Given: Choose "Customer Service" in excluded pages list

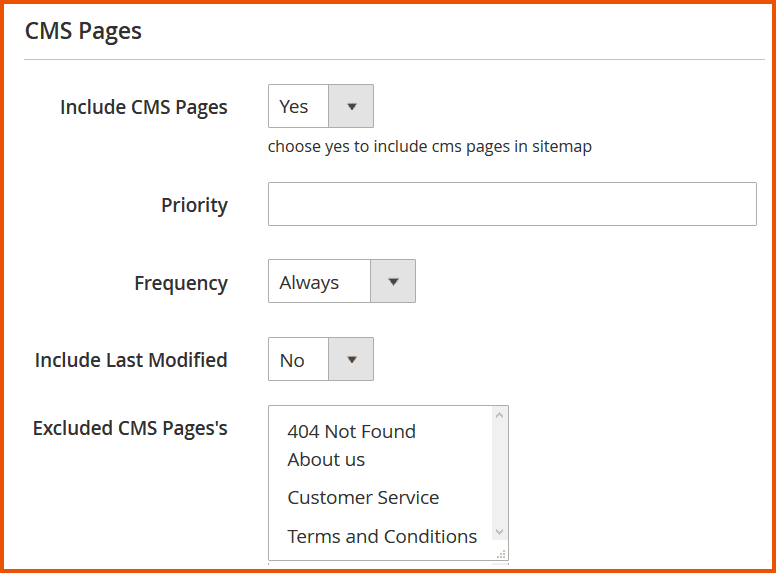Looking at the screenshot, I should [x=363, y=498].
